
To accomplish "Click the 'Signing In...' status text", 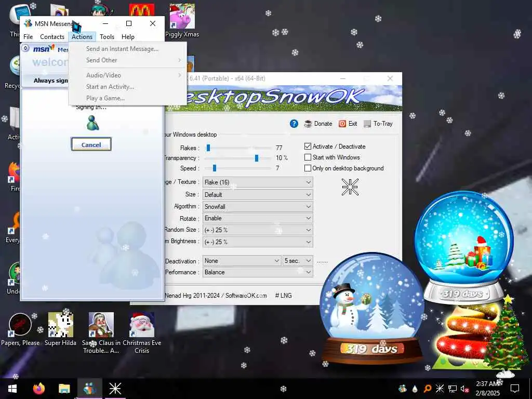I will coord(91,107).
